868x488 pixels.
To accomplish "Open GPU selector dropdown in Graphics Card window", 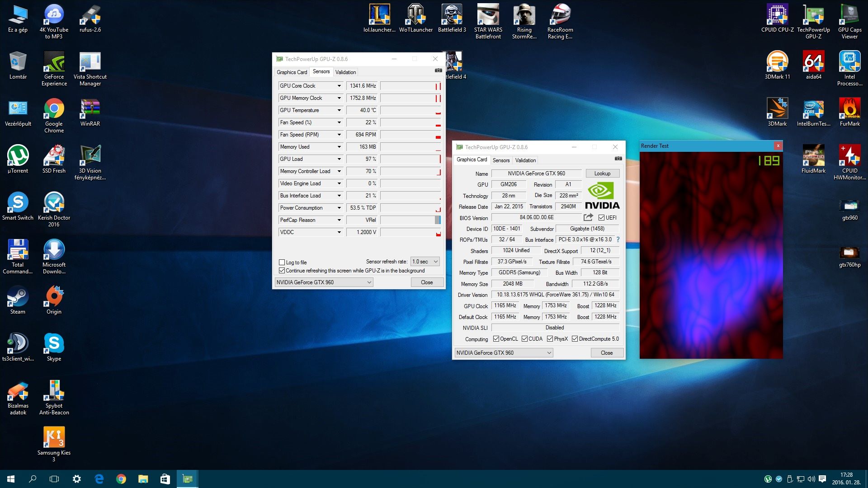I will (x=504, y=353).
